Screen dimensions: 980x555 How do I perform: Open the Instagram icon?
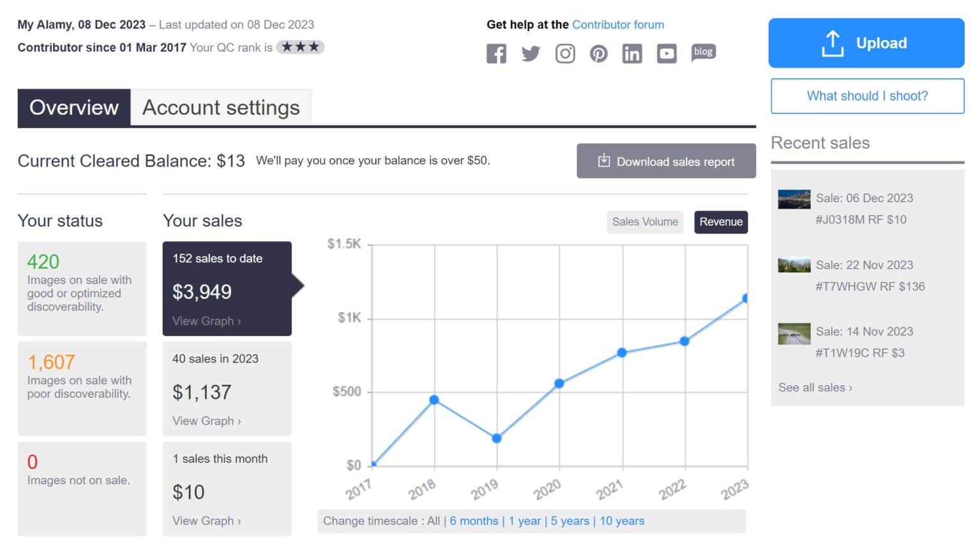click(x=565, y=53)
